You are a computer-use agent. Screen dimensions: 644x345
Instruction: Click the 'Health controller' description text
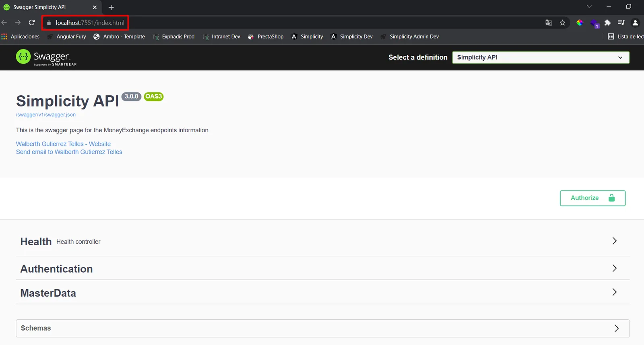tap(78, 242)
